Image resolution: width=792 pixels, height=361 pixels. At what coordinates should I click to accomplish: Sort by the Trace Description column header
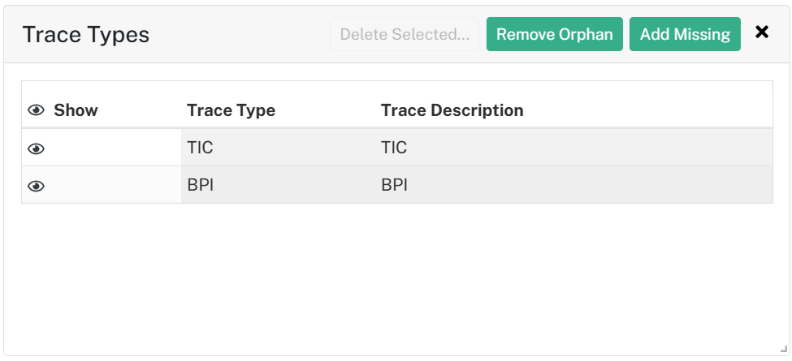(452, 110)
